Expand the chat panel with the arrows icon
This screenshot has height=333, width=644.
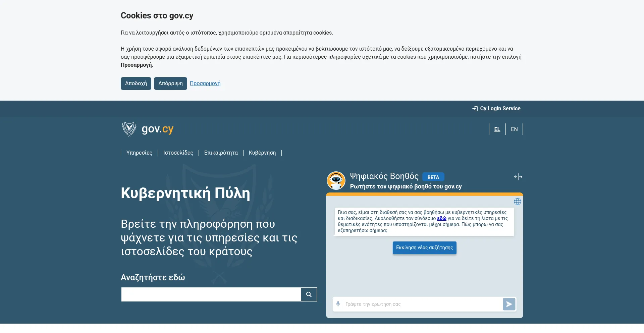tap(518, 177)
